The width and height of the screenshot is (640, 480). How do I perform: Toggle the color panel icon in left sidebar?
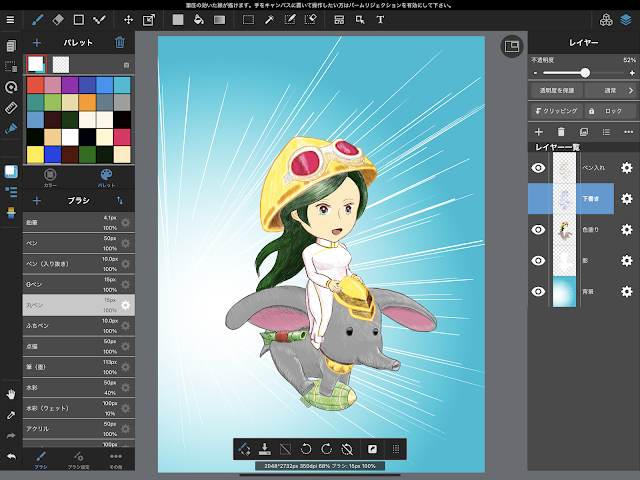11,171
